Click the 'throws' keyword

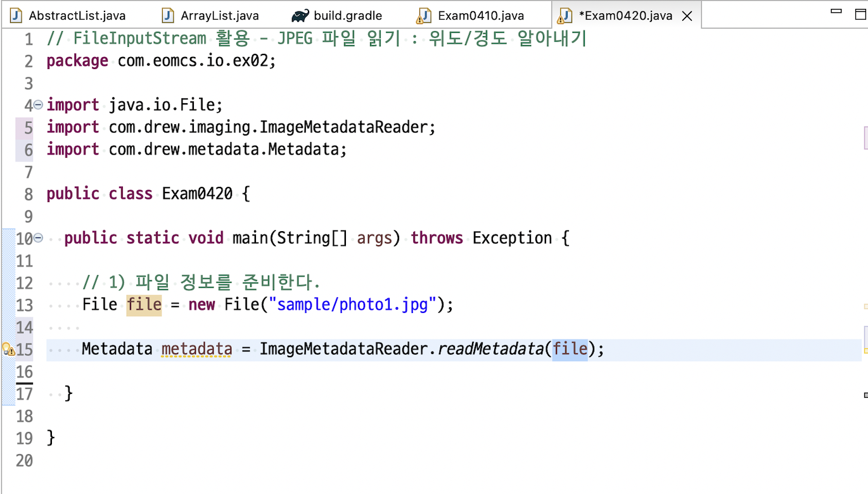[437, 238]
